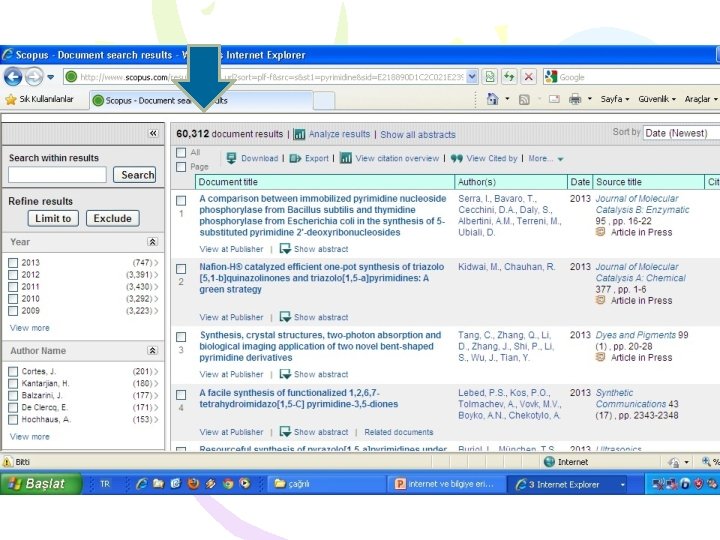The width and height of the screenshot is (720, 540).
Task: Open the Sık Kullanılanlar favorites star
Action: (11, 99)
